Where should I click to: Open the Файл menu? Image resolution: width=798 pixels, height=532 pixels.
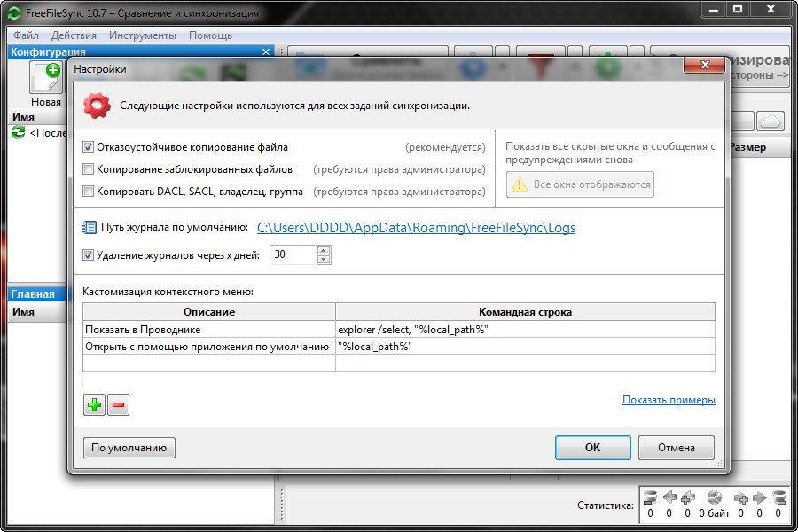[x=26, y=35]
